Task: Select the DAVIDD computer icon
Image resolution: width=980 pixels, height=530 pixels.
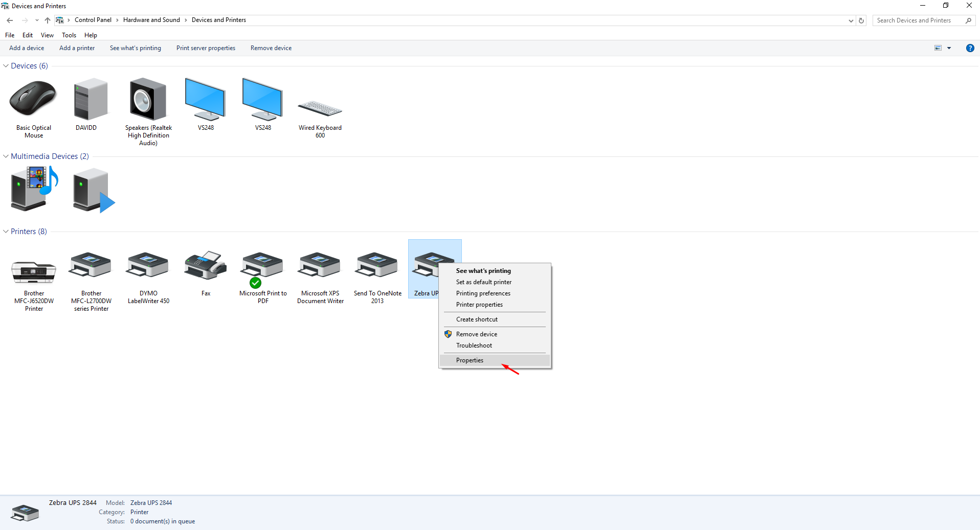Action: point(91,99)
